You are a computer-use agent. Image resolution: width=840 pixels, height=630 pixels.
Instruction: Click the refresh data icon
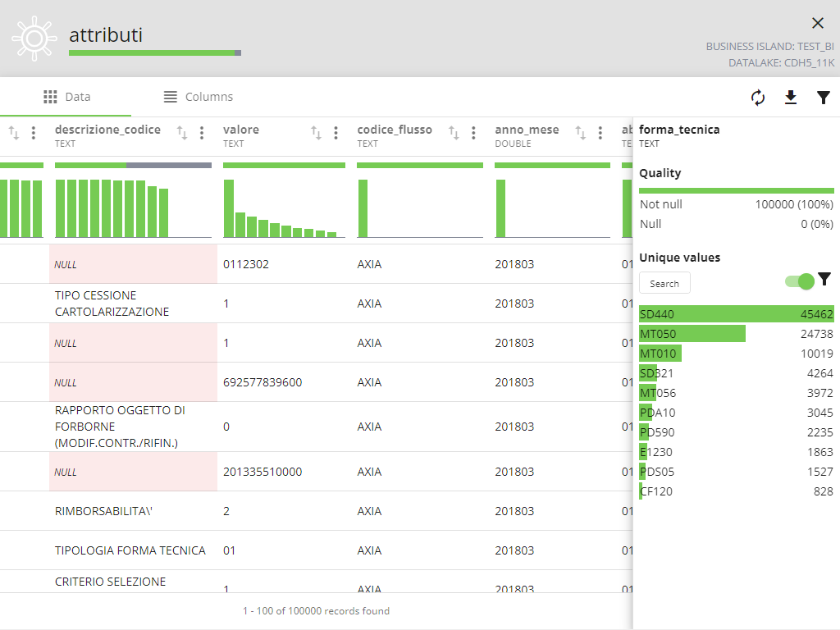pyautogui.click(x=758, y=98)
